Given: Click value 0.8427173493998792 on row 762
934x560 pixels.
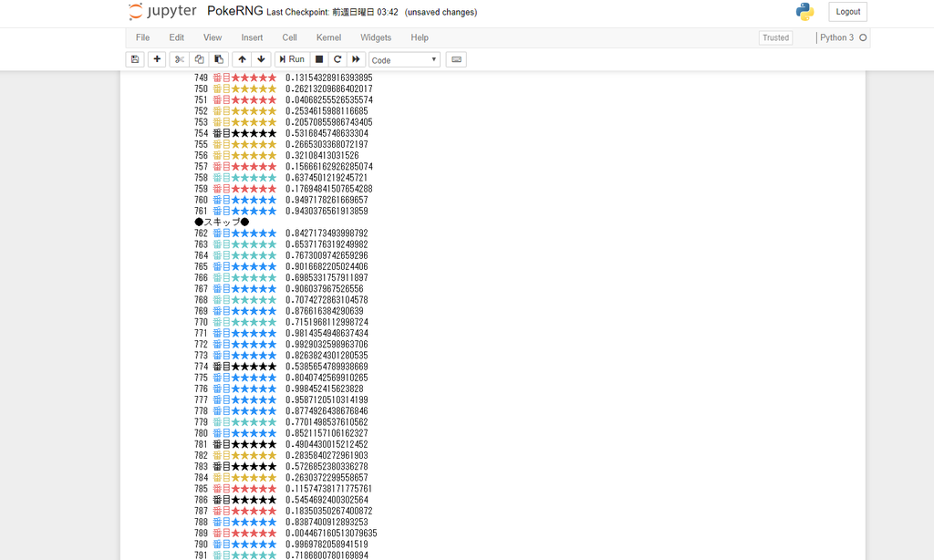Looking at the screenshot, I should [327, 233].
